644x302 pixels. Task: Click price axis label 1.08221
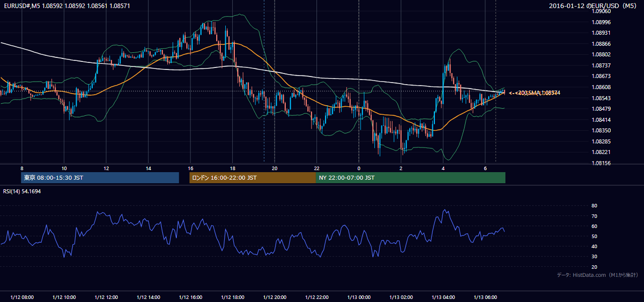pyautogui.click(x=601, y=152)
